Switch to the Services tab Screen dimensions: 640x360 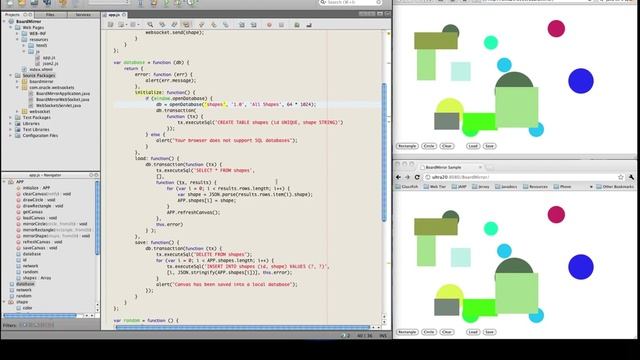coord(83,15)
